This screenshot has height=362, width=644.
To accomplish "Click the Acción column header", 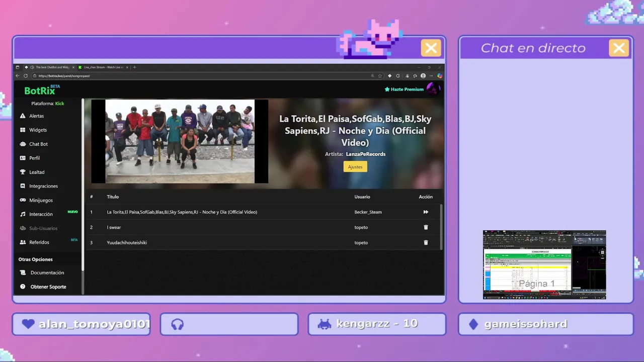I will 426,197.
